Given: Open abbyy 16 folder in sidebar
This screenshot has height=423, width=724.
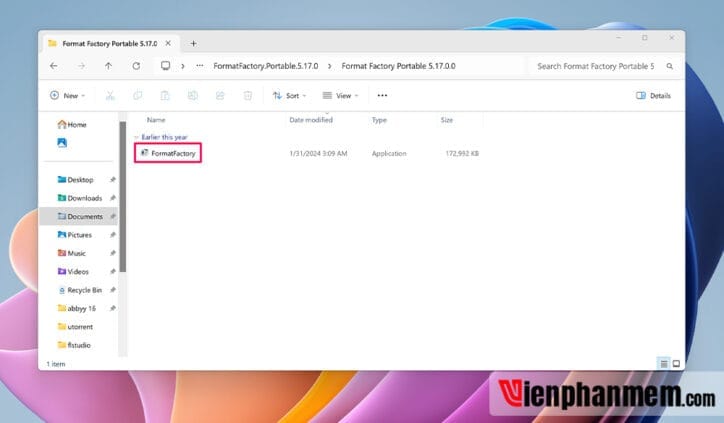Looking at the screenshot, I should tap(77, 308).
